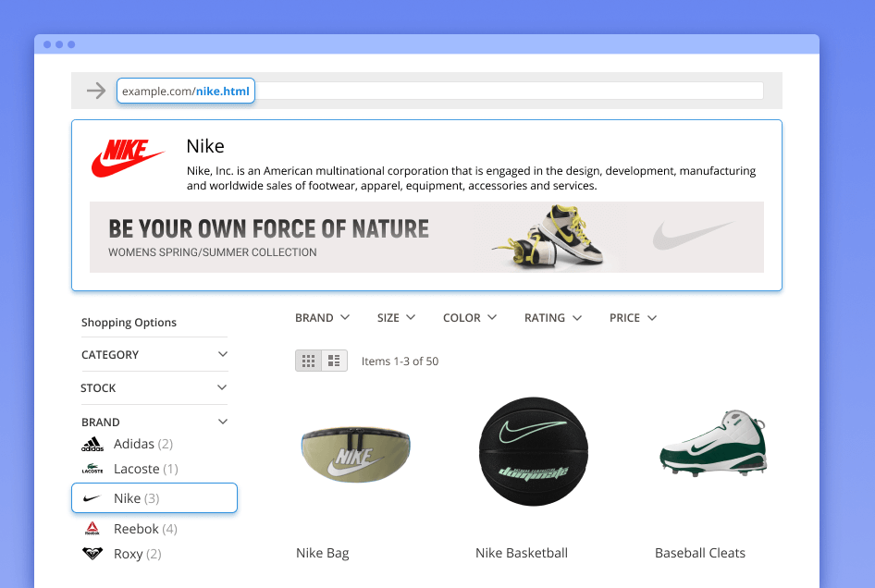The width and height of the screenshot is (875, 588).
Task: Switch to grid view icon
Action: (x=309, y=361)
